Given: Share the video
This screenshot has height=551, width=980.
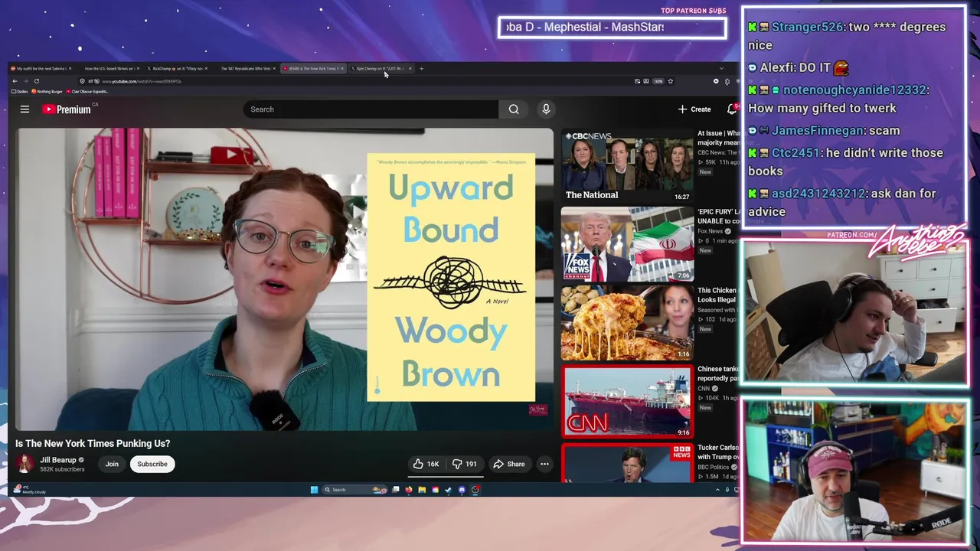Looking at the screenshot, I should (x=509, y=464).
